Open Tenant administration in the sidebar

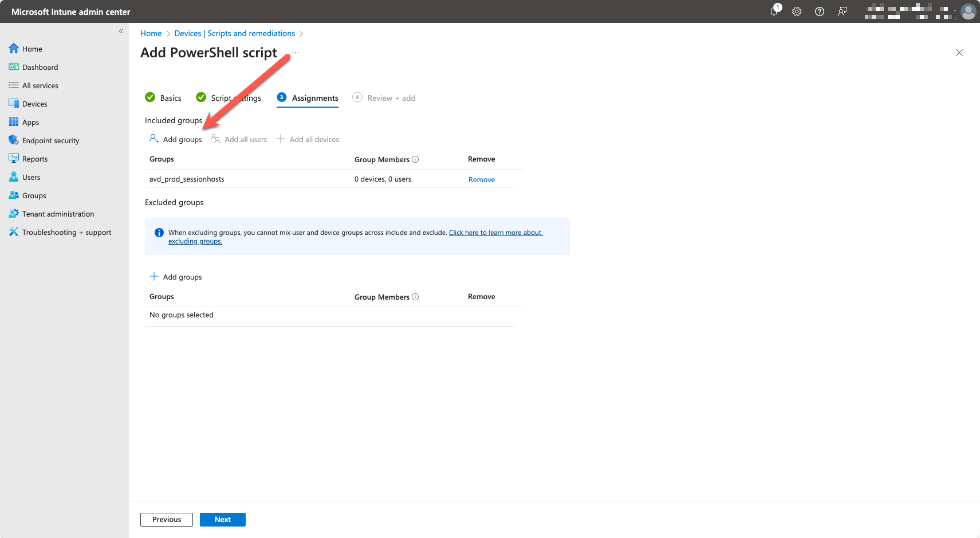coord(57,213)
